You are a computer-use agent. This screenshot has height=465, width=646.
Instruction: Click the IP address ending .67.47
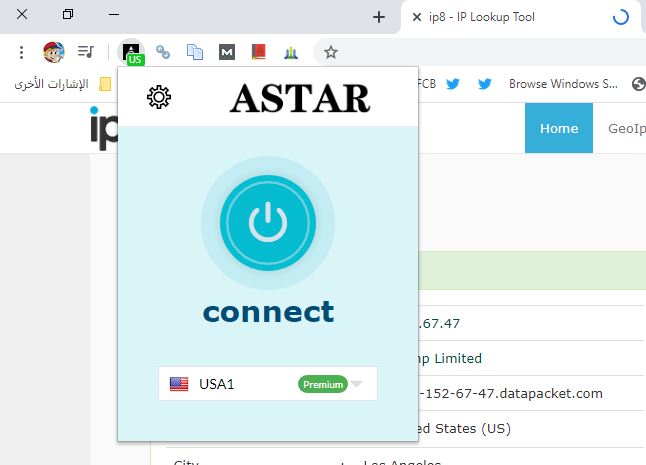pyautogui.click(x=439, y=323)
